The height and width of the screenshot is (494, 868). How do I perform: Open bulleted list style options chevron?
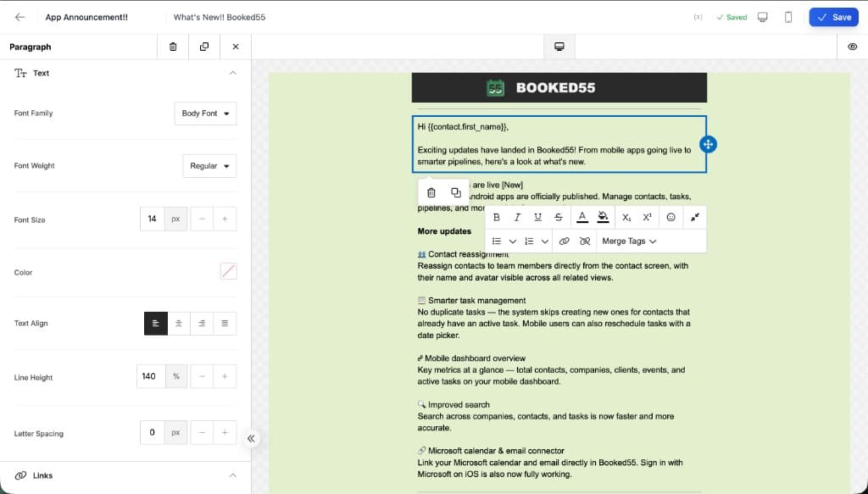pyautogui.click(x=513, y=241)
